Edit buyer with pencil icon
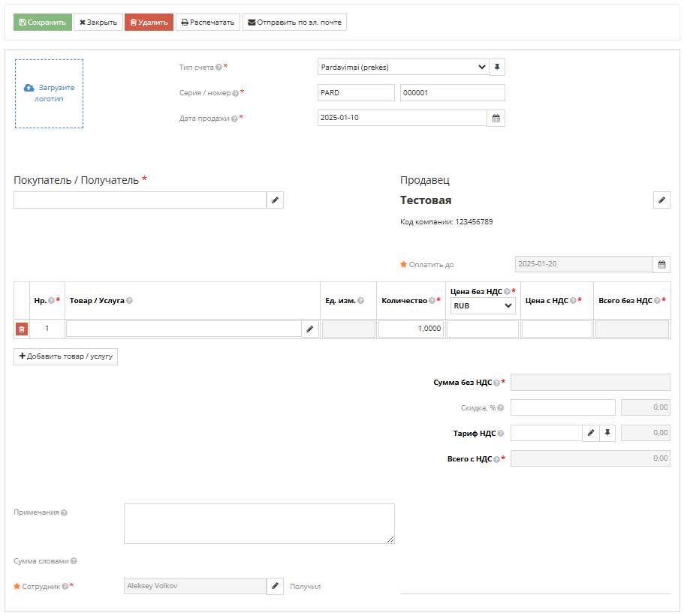 [x=275, y=200]
